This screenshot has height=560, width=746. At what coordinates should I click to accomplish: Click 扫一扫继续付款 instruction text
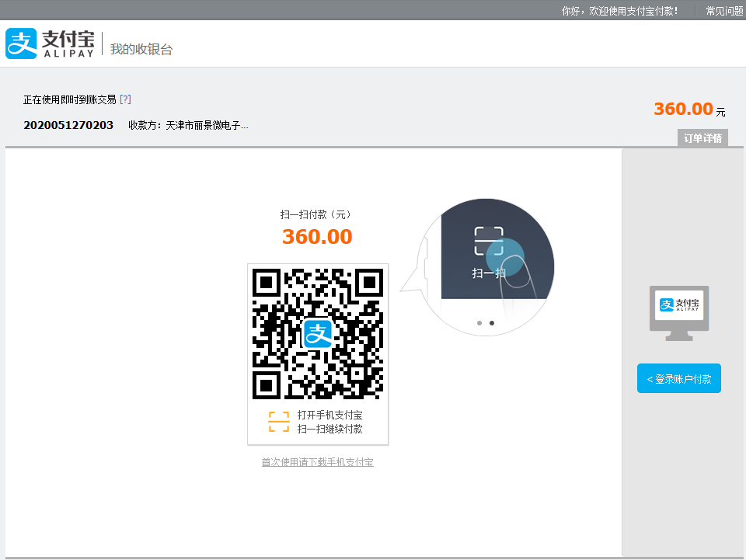point(329,429)
